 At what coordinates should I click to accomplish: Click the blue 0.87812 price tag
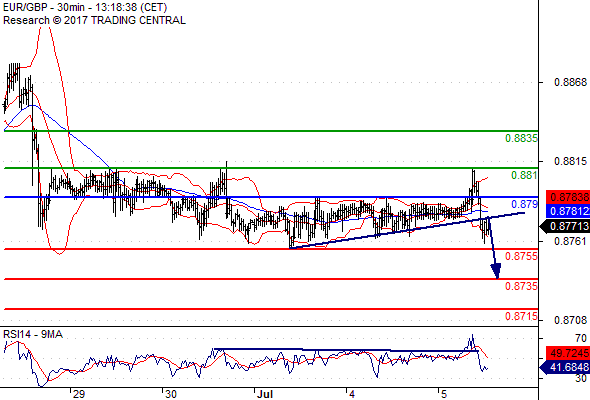(568, 211)
